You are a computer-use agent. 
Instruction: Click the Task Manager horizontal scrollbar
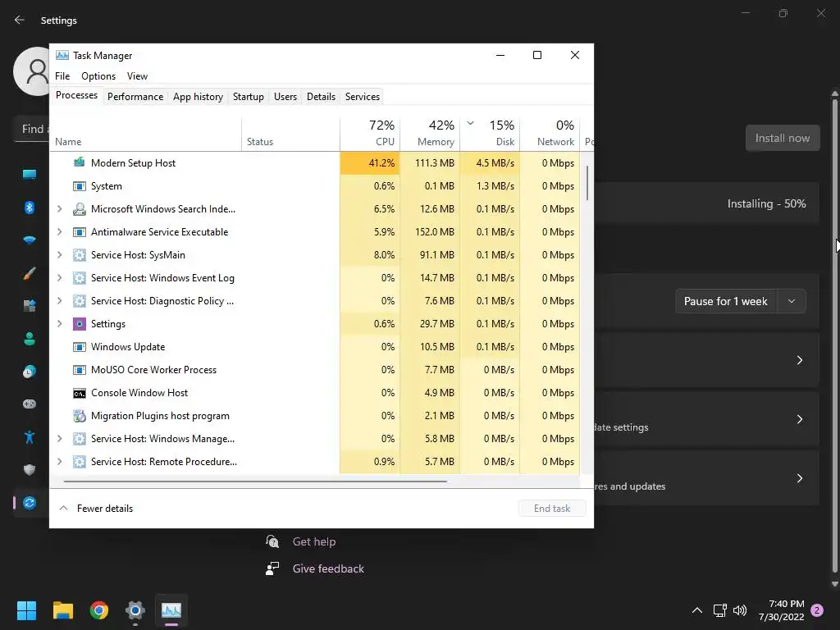(255, 482)
